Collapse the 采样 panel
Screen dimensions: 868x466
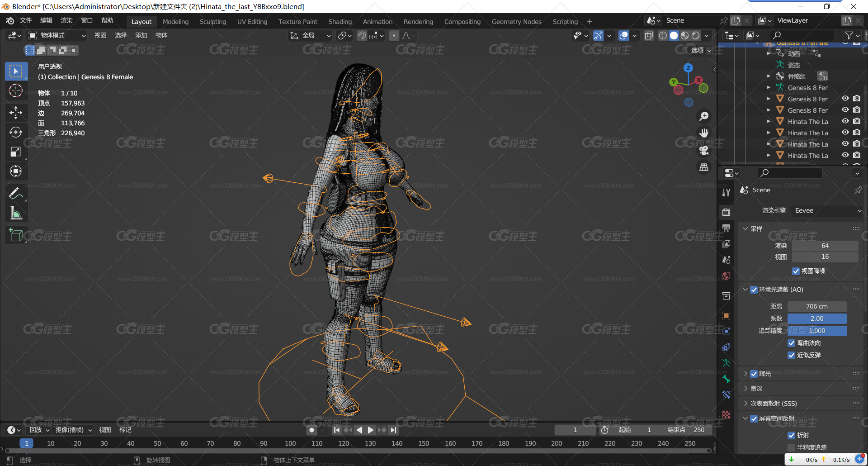(x=745, y=229)
